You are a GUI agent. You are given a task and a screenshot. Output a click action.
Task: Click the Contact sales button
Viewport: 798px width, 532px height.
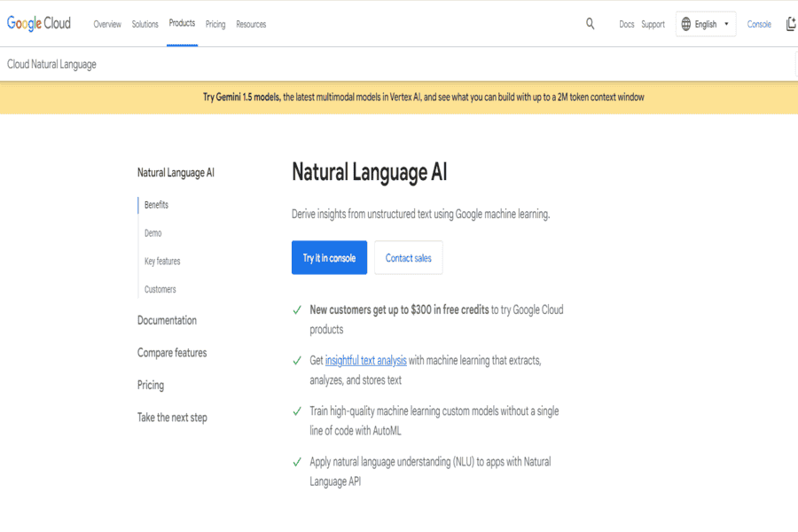click(408, 258)
